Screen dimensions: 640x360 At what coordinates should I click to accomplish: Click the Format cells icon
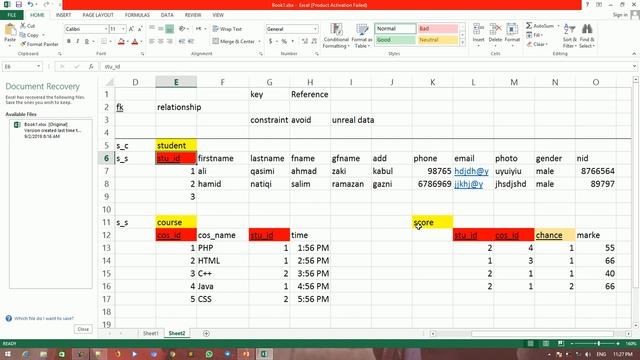pos(512,29)
